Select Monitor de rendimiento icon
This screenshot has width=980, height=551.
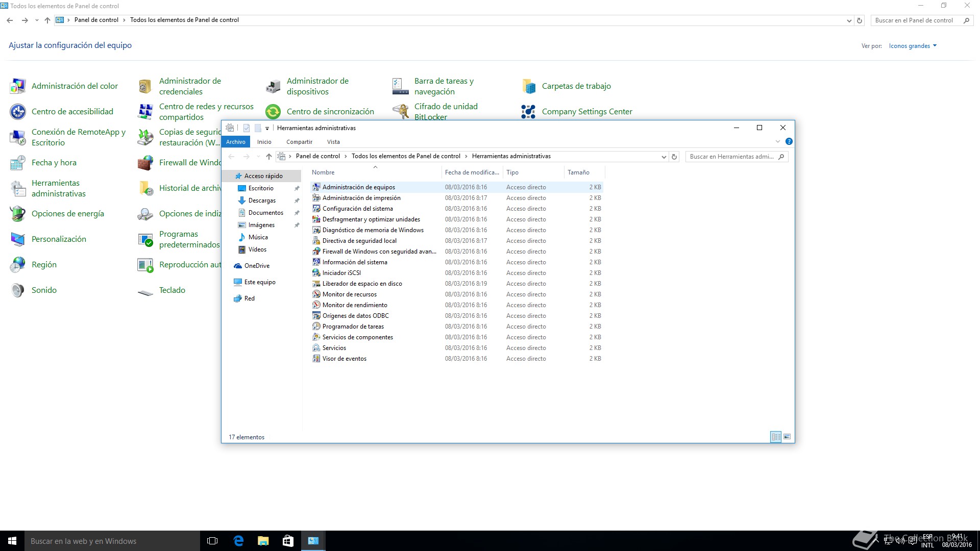click(x=316, y=305)
